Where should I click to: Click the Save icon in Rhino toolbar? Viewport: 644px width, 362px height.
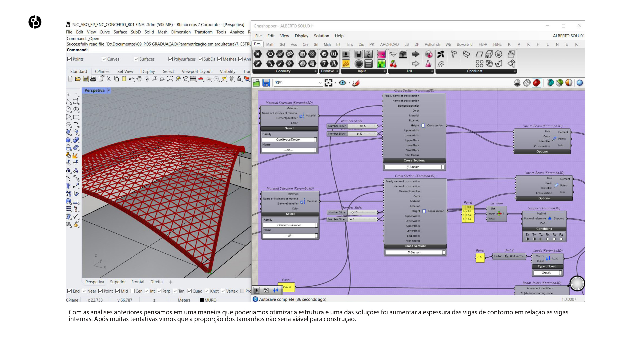(86, 79)
